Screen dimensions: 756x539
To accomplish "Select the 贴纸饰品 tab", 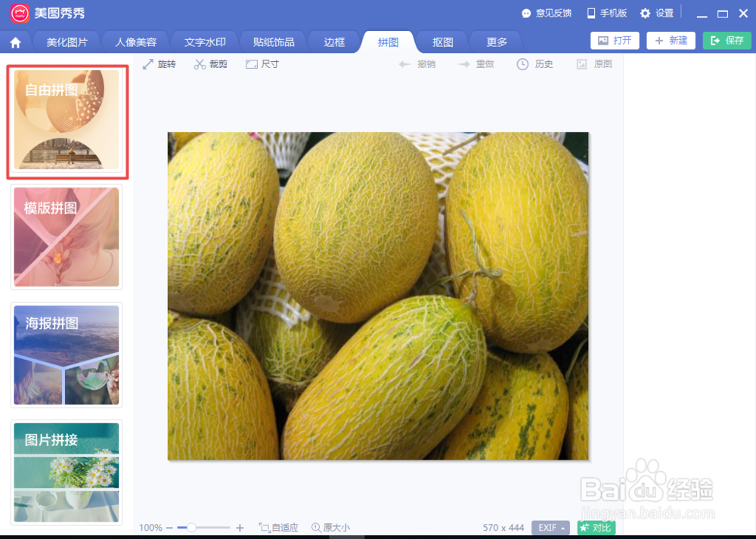I will click(274, 42).
